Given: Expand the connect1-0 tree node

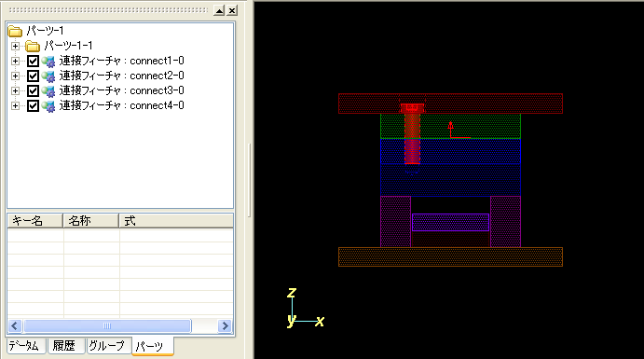Looking at the screenshot, I should point(15,61).
